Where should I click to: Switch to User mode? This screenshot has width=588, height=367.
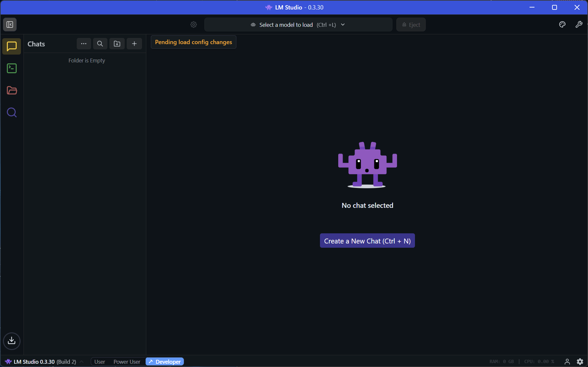[100, 362]
